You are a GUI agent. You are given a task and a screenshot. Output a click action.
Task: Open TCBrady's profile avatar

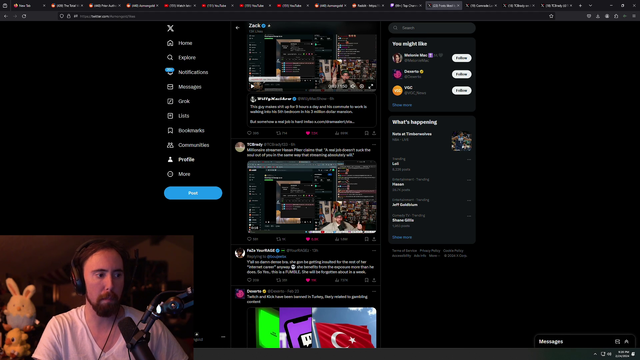240,147
